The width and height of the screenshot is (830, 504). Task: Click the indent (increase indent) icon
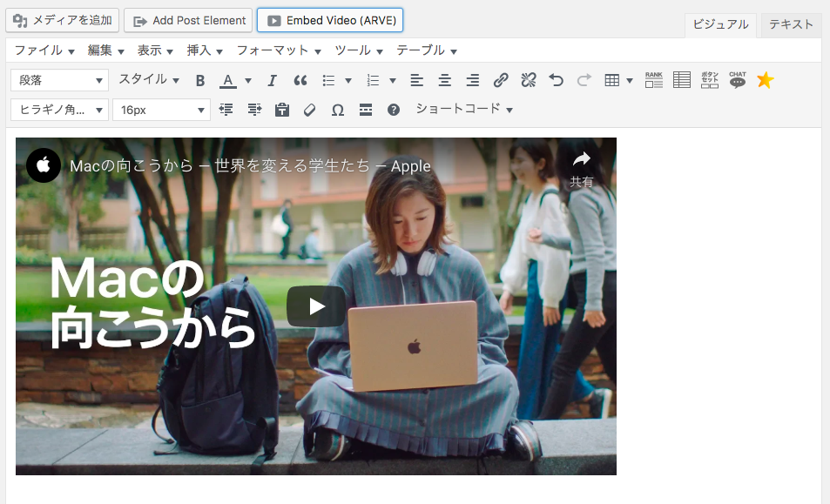coord(254,110)
